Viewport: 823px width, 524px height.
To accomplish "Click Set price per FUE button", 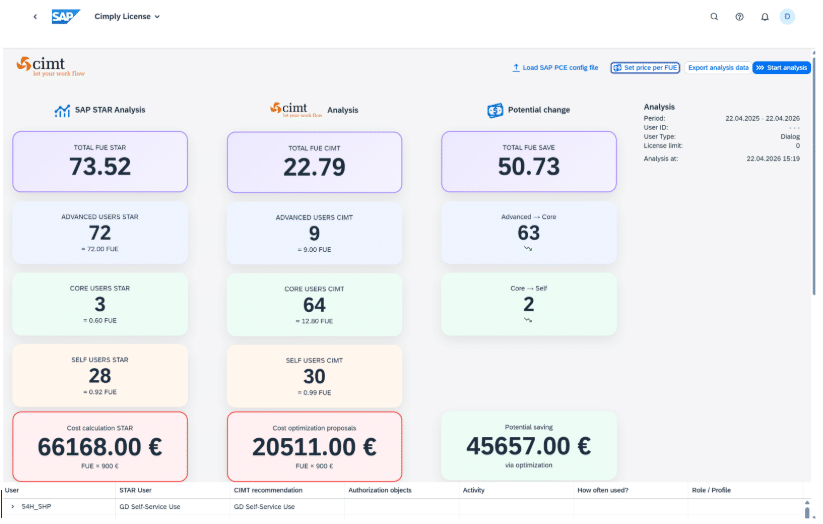I will point(645,68).
